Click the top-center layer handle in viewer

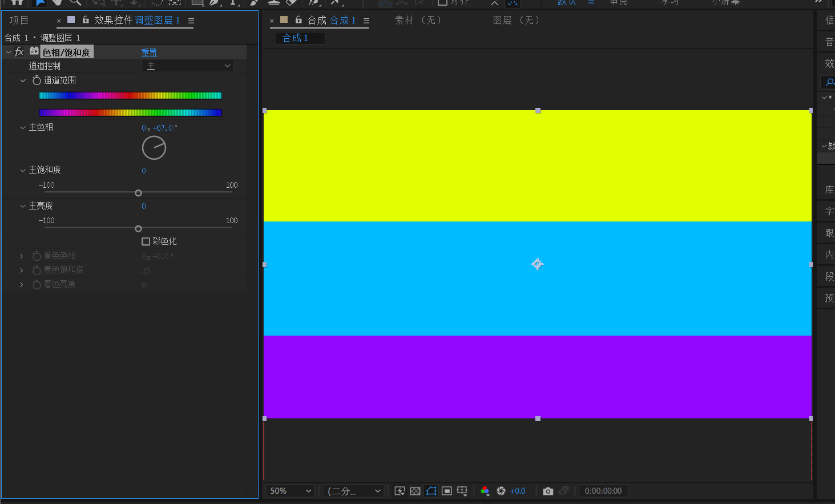coord(538,111)
